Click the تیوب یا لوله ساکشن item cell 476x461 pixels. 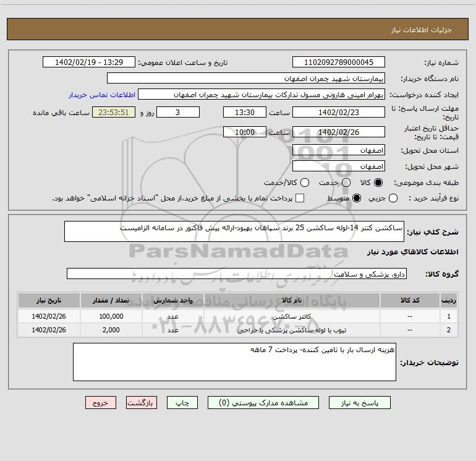[x=292, y=330]
